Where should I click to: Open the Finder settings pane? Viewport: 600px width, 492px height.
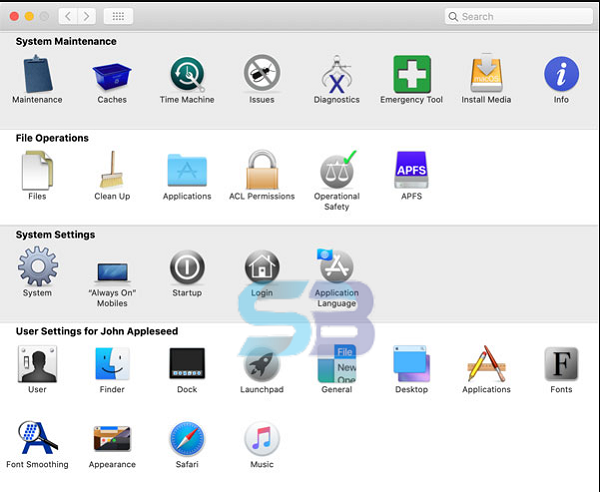click(x=112, y=363)
